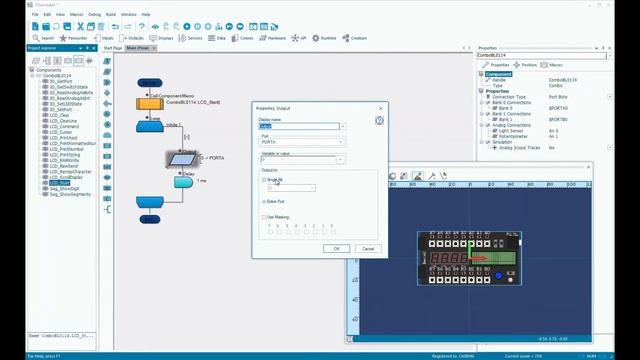Open the Display name dropdown arrow
The image size is (640, 360).
click(343, 126)
